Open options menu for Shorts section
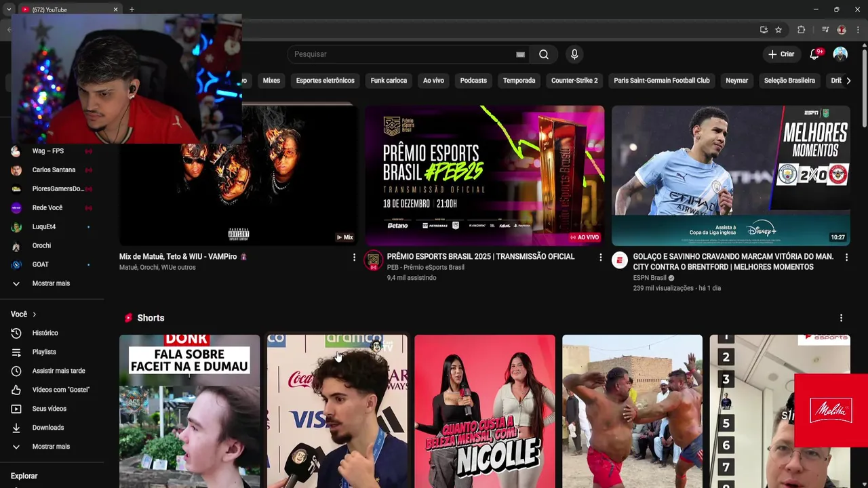Screen dimensions: 868x488 tap(841, 318)
